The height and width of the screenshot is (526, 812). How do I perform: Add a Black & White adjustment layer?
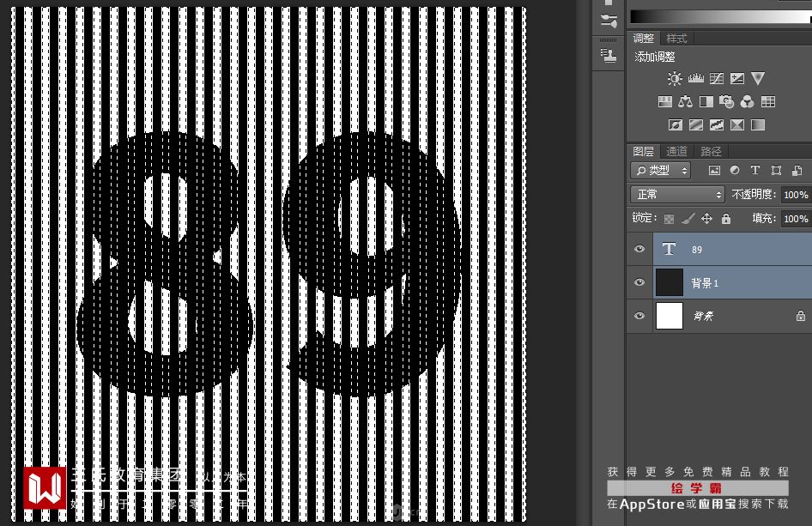pyautogui.click(x=706, y=101)
